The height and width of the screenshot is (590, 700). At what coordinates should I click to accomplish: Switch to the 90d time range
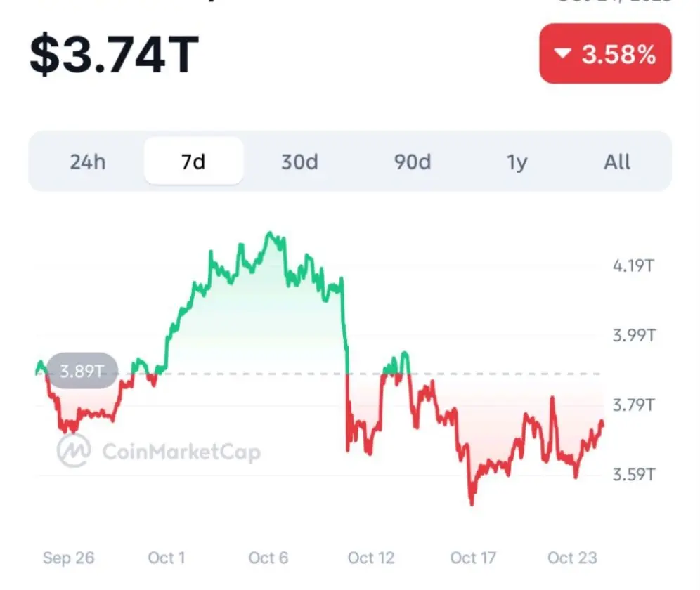pos(412,162)
